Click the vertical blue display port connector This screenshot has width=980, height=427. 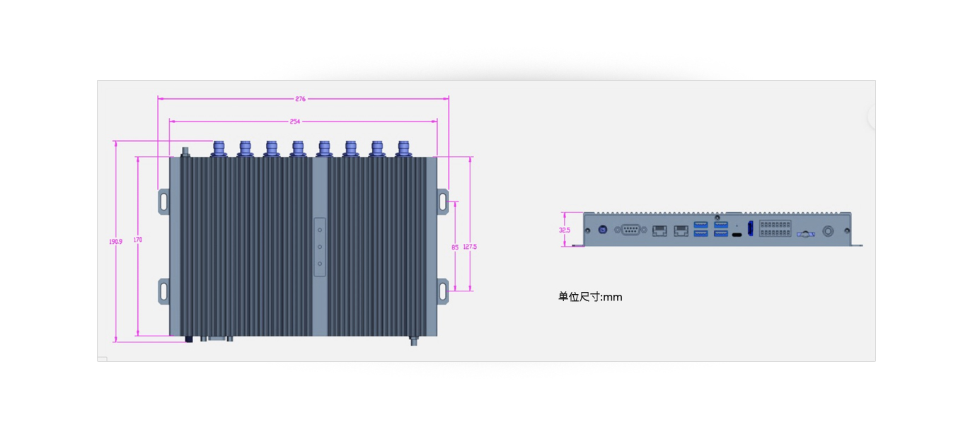coord(750,229)
